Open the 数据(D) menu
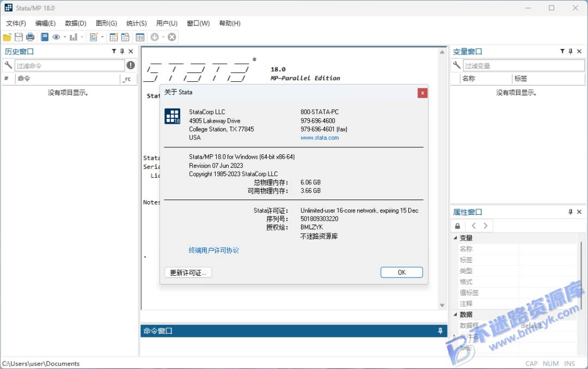This screenshot has height=369, width=588. point(75,23)
